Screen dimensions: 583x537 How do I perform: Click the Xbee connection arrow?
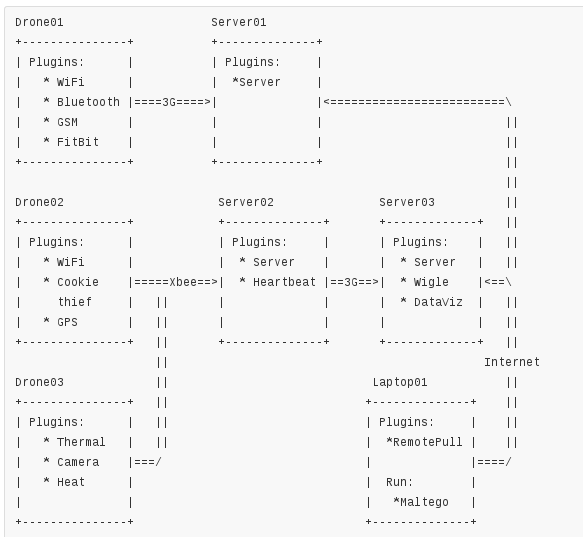tap(175, 282)
